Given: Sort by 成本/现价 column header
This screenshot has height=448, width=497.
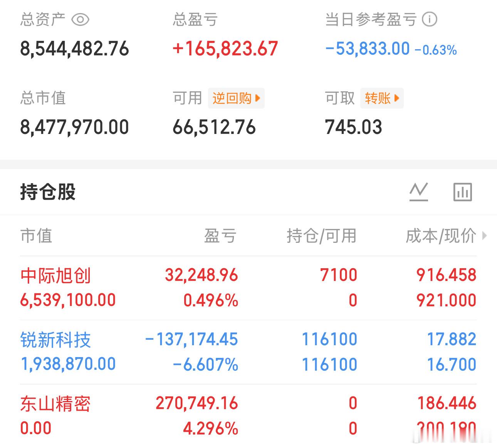Looking at the screenshot, I should (x=441, y=236).
